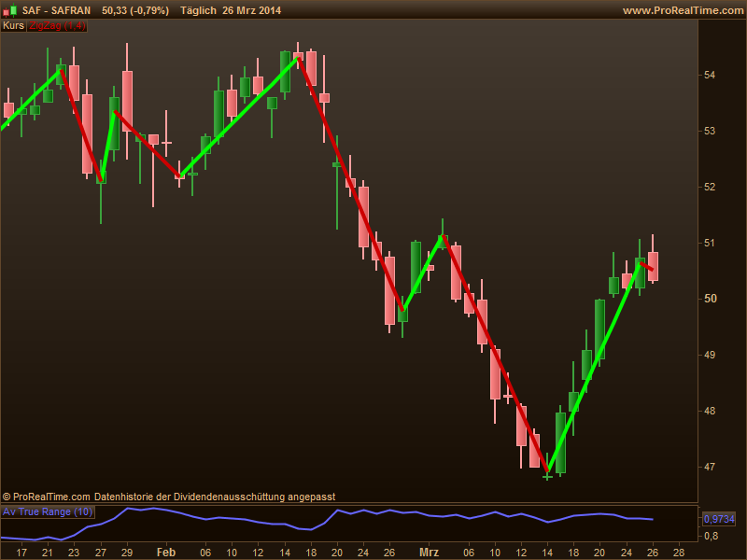
Task: Click the Mrz month label on time axis
Action: click(429, 553)
